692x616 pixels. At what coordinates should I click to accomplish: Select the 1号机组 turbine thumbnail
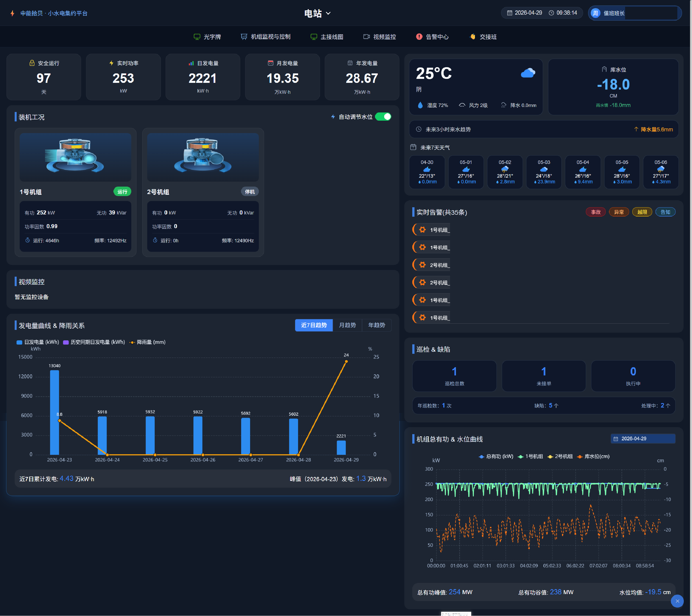75,157
